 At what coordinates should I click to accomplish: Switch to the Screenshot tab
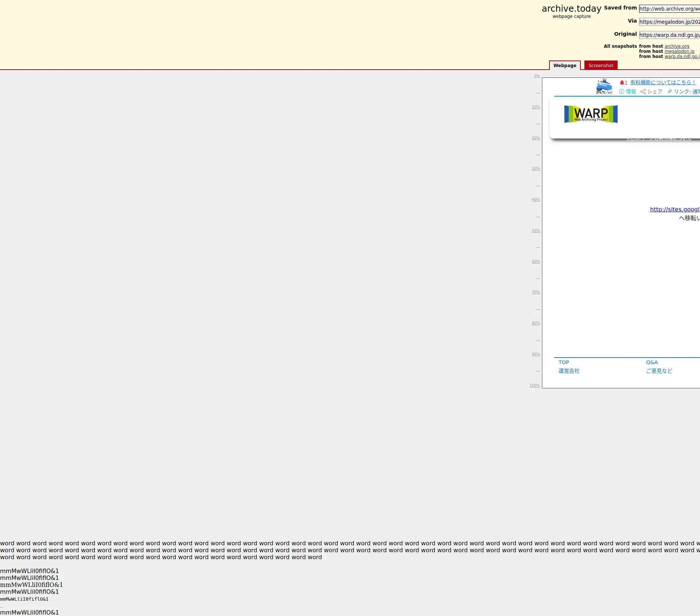tap(600, 65)
